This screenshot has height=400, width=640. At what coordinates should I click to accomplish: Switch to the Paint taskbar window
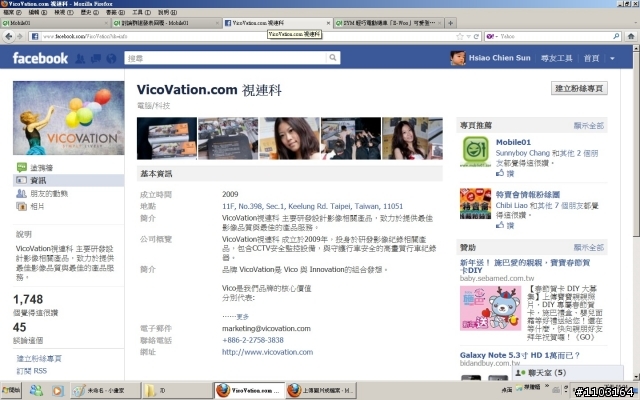(105, 391)
